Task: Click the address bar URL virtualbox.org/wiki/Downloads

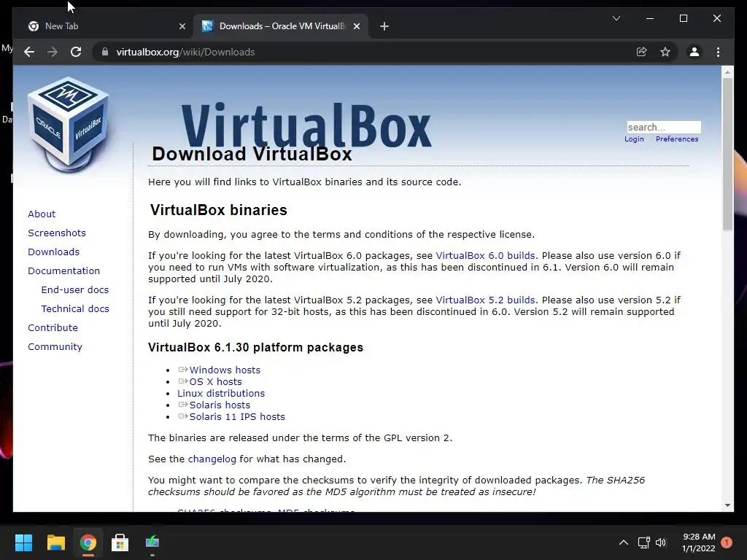Action: pyautogui.click(x=185, y=52)
